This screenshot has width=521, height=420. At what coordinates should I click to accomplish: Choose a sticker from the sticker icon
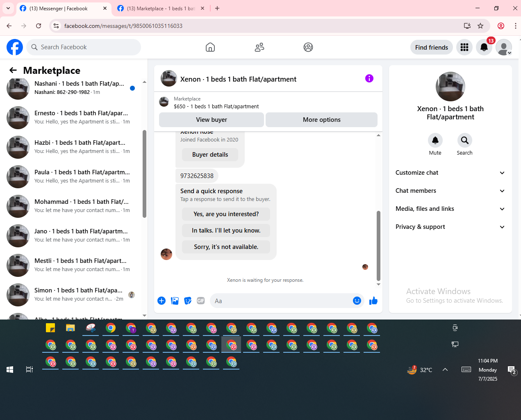(x=188, y=301)
